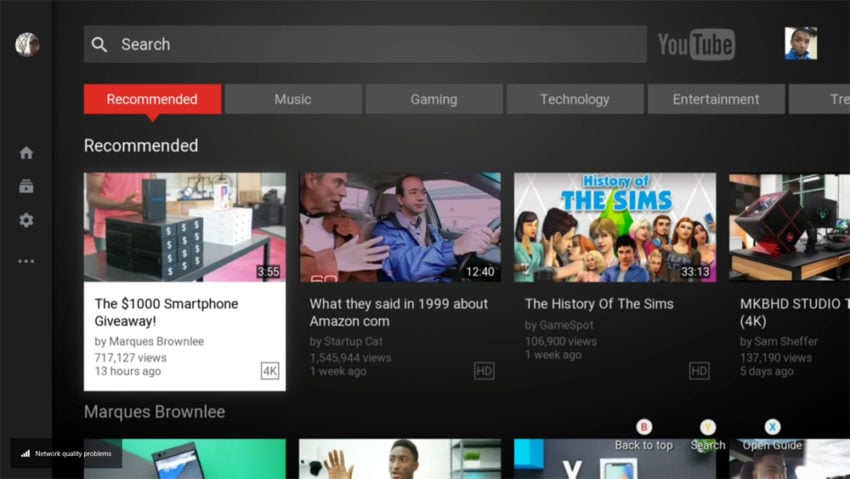This screenshot has height=479, width=850.
Task: Click the 'Recommended' section heading
Action: 141,145
